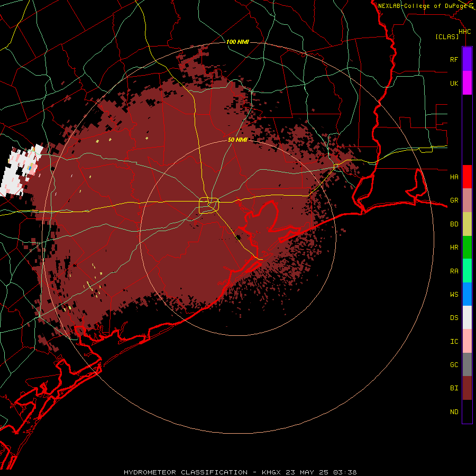Click the RA light green swatch
This screenshot has height=476, width=476.
click(x=467, y=271)
